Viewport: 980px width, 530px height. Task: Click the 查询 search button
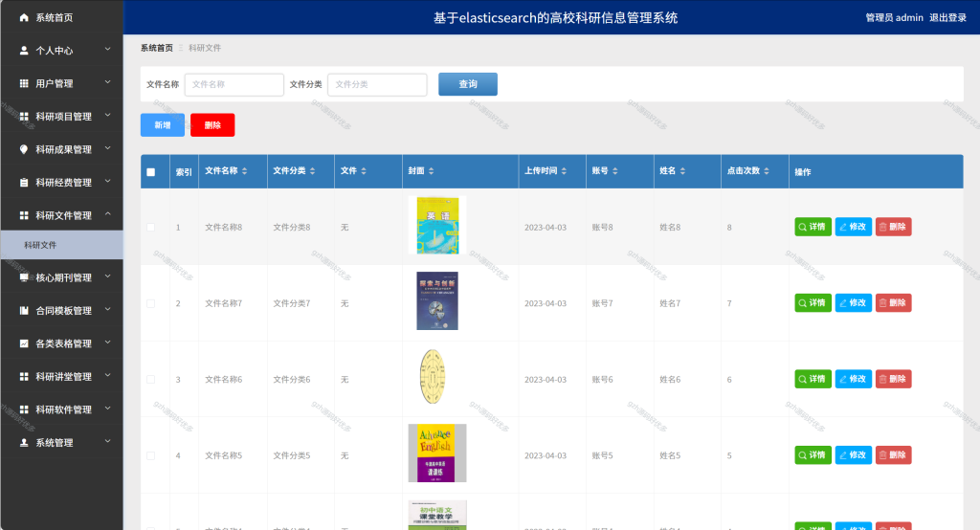point(467,84)
